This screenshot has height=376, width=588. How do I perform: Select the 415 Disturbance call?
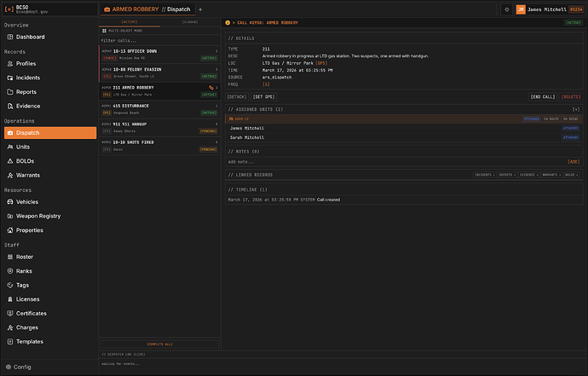click(x=159, y=109)
